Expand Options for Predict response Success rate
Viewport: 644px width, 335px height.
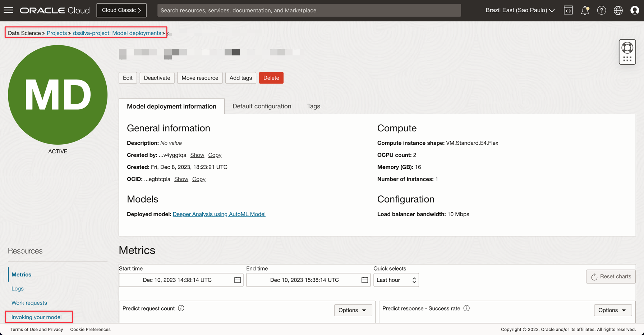tap(612, 310)
